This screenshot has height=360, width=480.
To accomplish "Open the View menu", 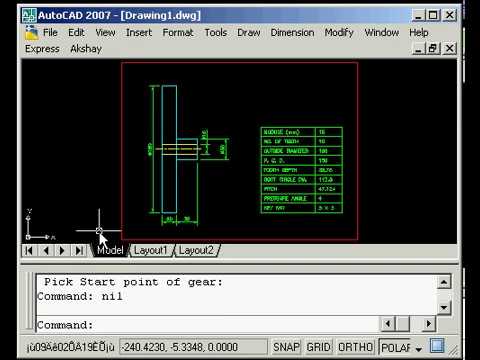I will [x=105, y=33].
